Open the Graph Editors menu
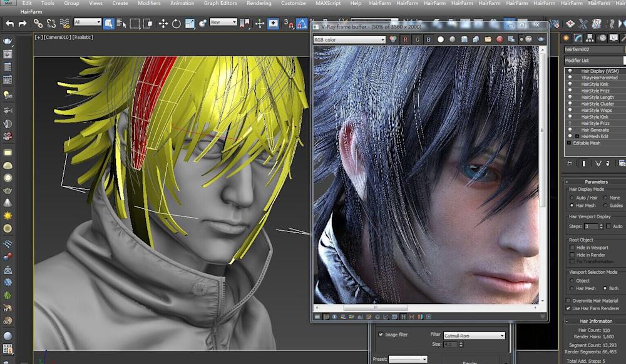Screen dimensions: 626x364 220,3
